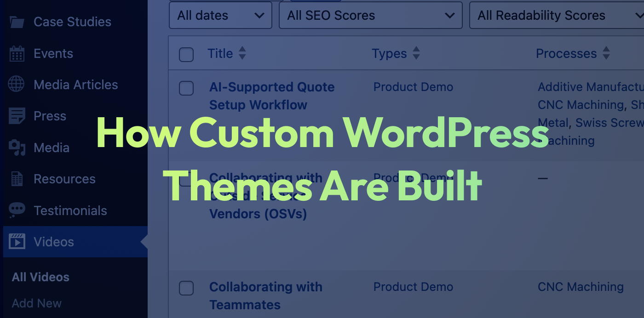Click the Case Studies folder icon

(x=17, y=22)
